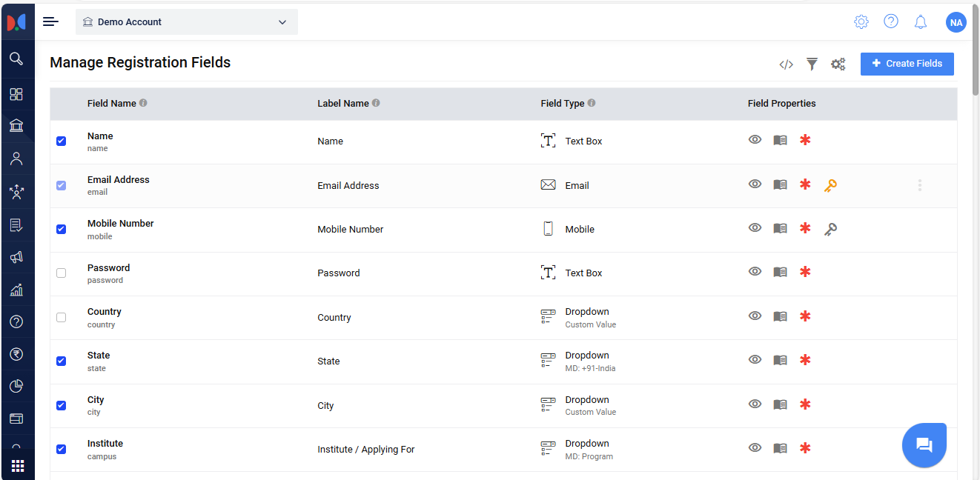The image size is (980, 480).
Task: Open the filter funnel icon
Action: pyautogui.click(x=812, y=64)
